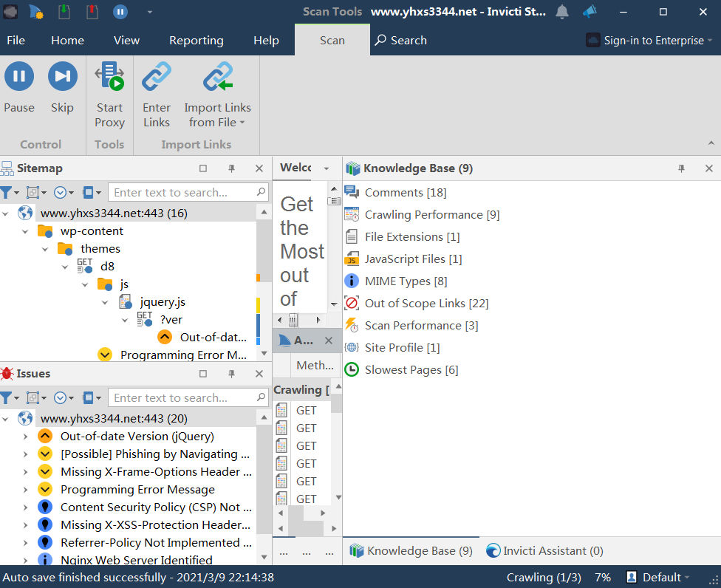The height and width of the screenshot is (588, 721).
Task: Pause the scan from the ribbon
Action: (19, 87)
